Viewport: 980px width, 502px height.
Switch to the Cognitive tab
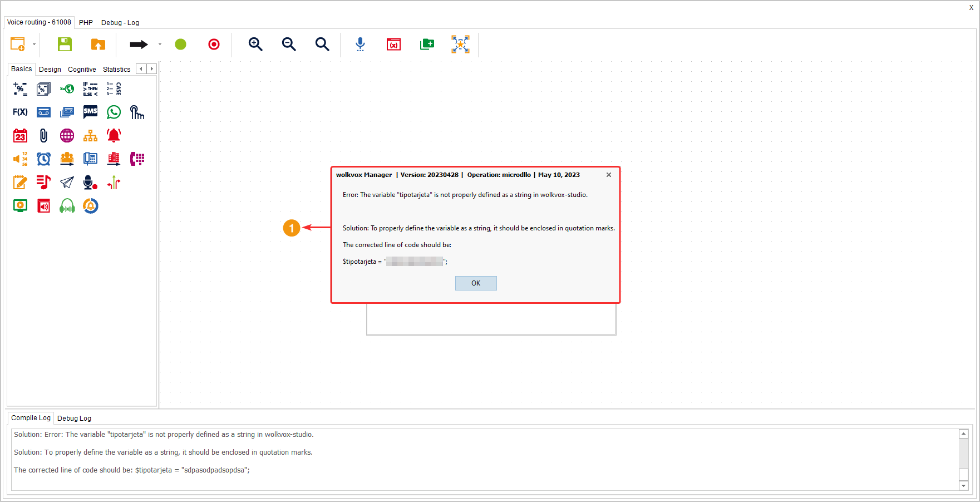pyautogui.click(x=82, y=70)
